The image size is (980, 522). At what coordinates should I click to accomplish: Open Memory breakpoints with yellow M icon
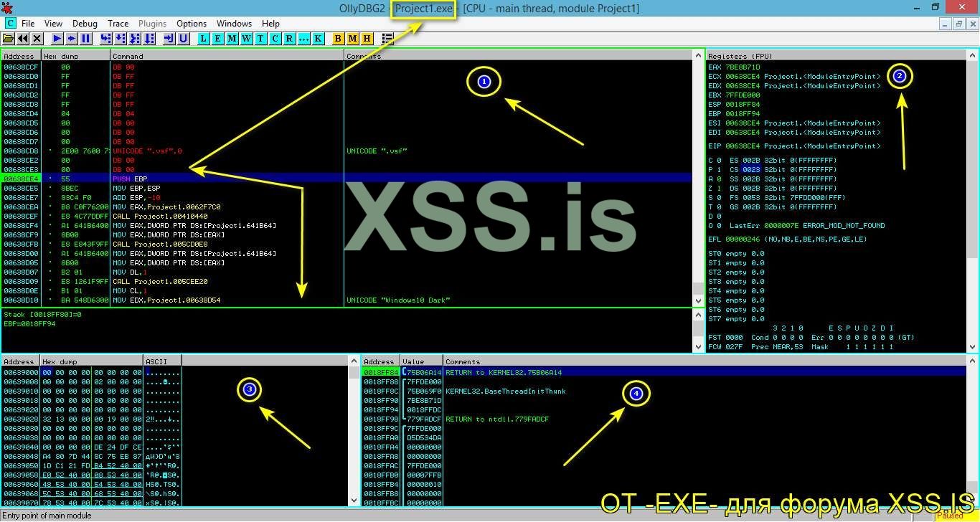(x=353, y=38)
